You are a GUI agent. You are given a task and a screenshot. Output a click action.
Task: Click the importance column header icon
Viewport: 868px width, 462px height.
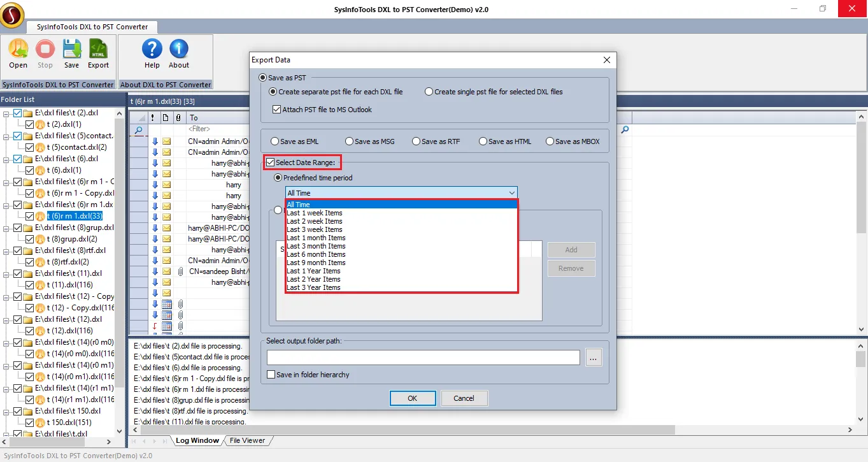point(153,118)
